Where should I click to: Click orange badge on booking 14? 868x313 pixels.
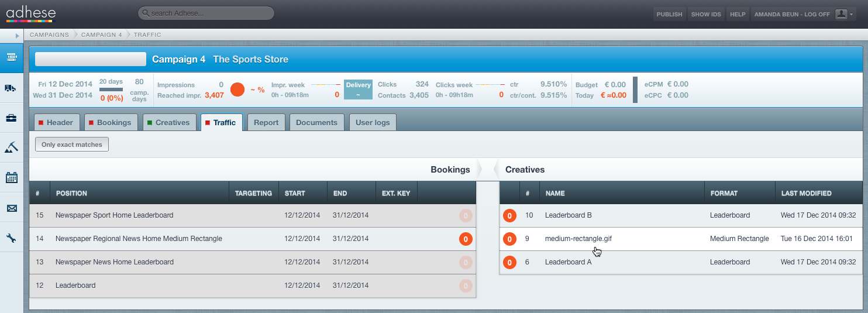pos(466,239)
